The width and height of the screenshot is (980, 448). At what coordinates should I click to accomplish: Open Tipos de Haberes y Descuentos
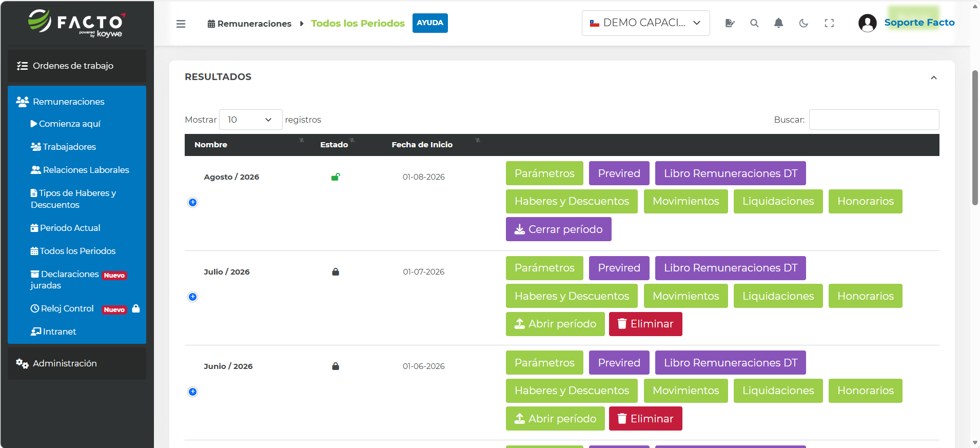pos(73,199)
